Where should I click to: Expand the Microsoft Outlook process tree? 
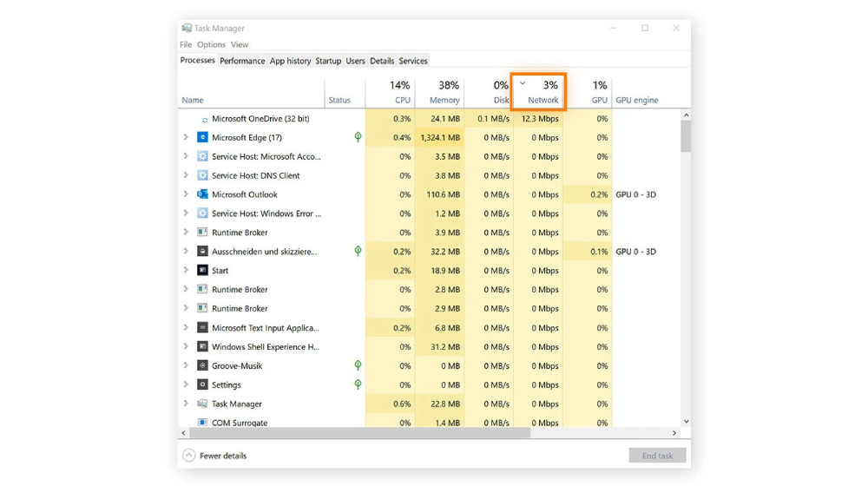[x=186, y=194]
